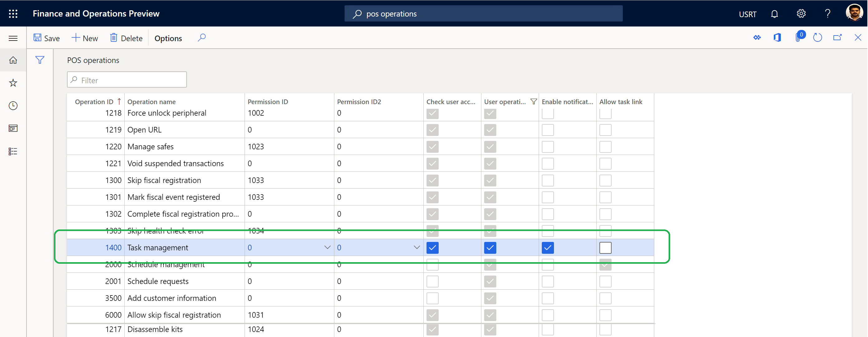
Task: Click the New button to create operation
Action: coord(84,38)
